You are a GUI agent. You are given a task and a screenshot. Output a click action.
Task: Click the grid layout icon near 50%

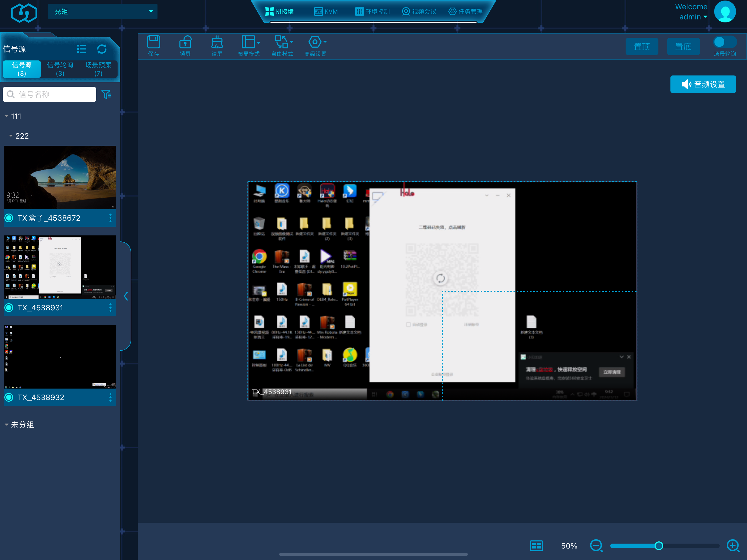coord(536,546)
